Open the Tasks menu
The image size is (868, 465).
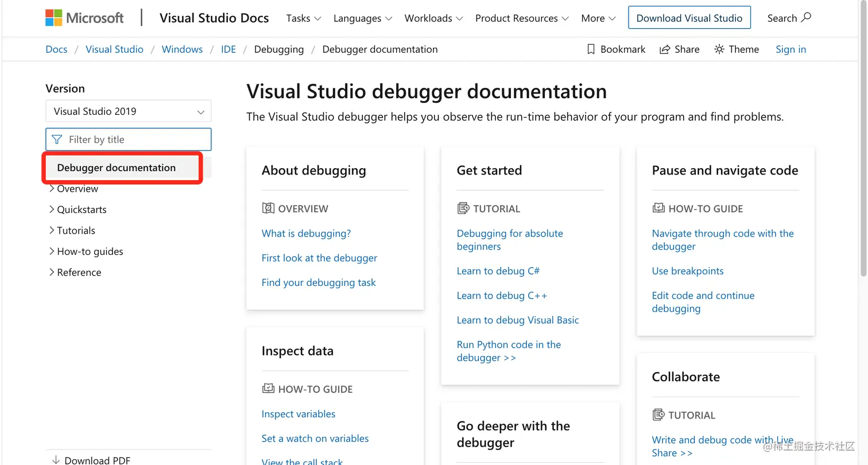coord(304,18)
